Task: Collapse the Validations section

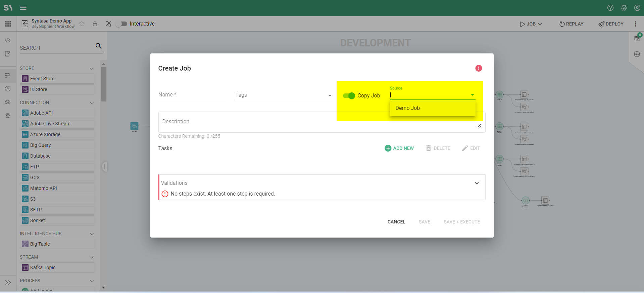Action: tap(477, 183)
